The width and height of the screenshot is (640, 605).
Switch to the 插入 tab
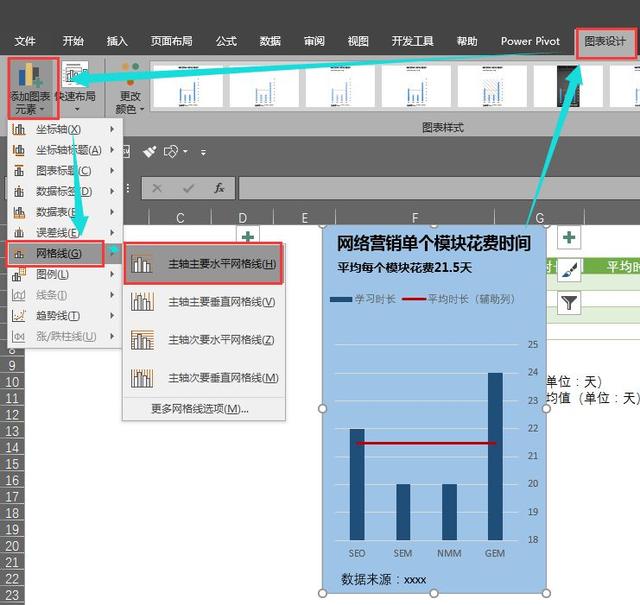coord(117,41)
